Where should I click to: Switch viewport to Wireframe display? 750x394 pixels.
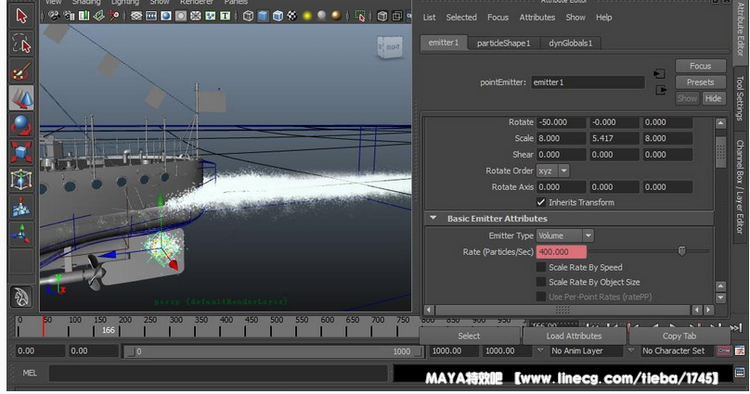pyautogui.click(x=248, y=16)
